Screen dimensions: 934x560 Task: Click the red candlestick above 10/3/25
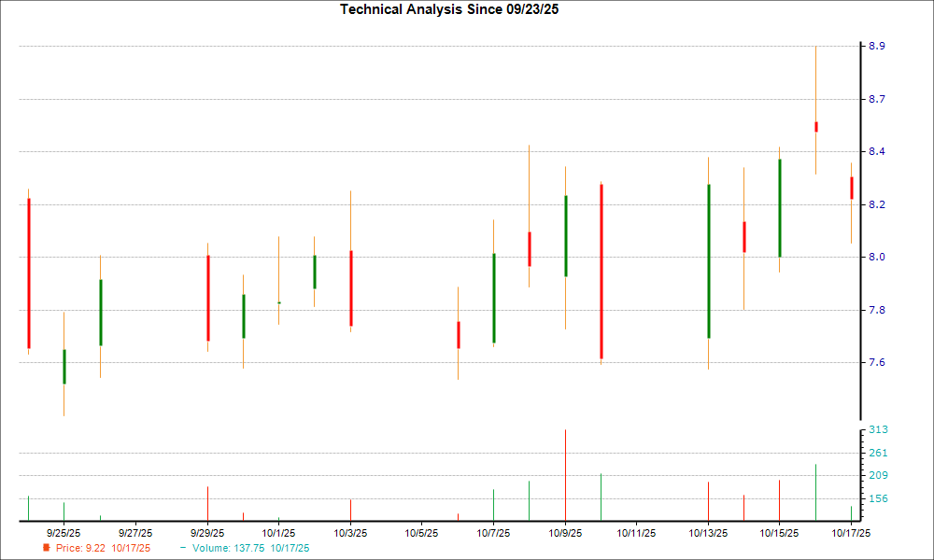[350, 287]
